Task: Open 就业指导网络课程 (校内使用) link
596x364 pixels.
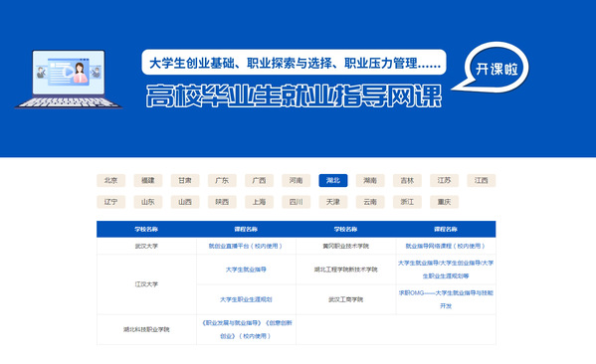Action: coord(446,246)
